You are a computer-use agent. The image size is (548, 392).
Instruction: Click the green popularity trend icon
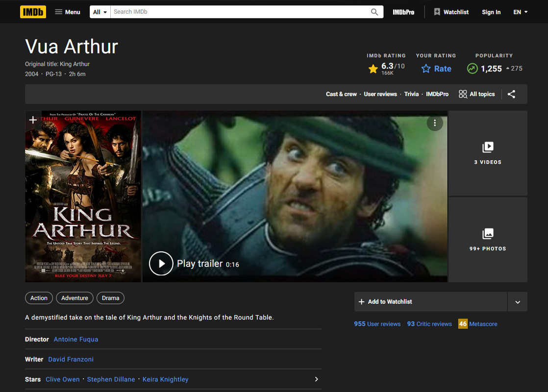pyautogui.click(x=472, y=69)
